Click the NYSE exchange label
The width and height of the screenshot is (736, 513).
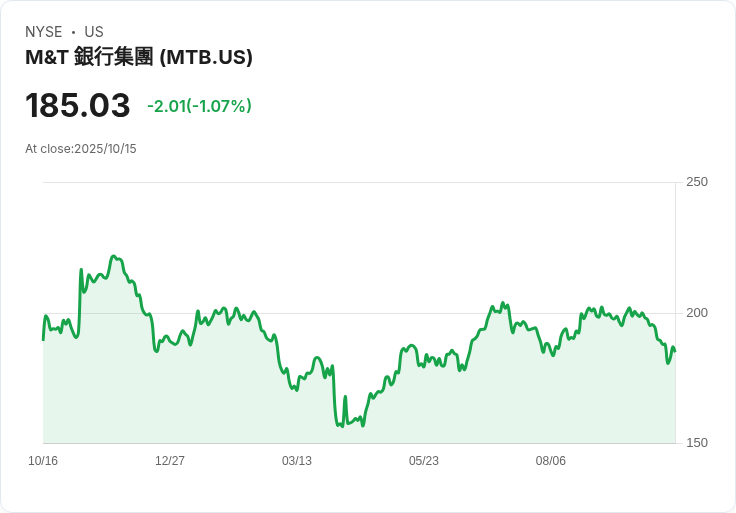pos(43,32)
